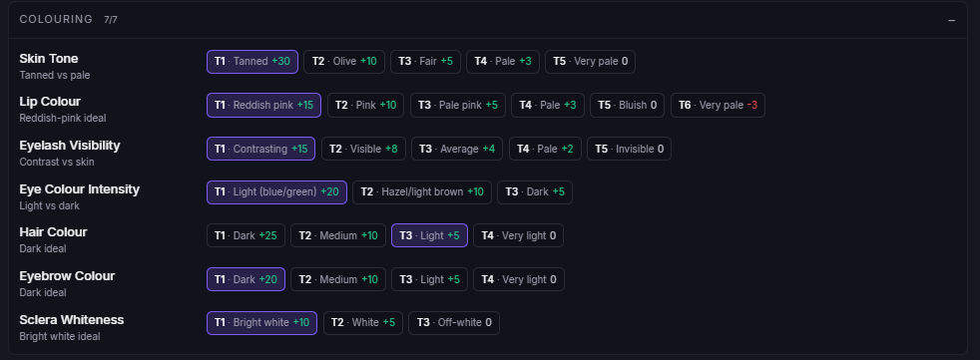Select T2 Medium hair colour chip
Viewport: 980px width, 360px height.
(338, 235)
